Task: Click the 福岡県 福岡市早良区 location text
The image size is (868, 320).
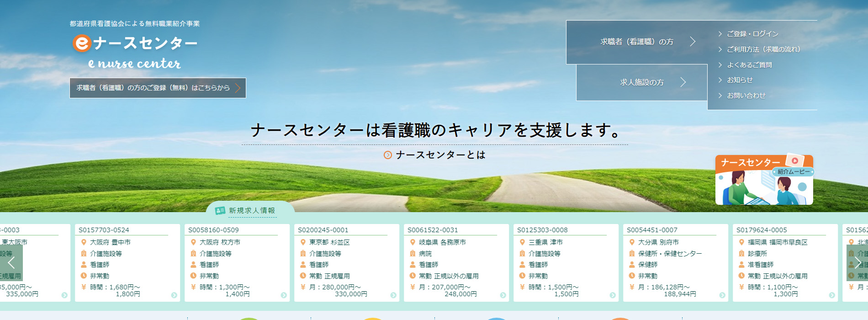Action: coord(778,242)
